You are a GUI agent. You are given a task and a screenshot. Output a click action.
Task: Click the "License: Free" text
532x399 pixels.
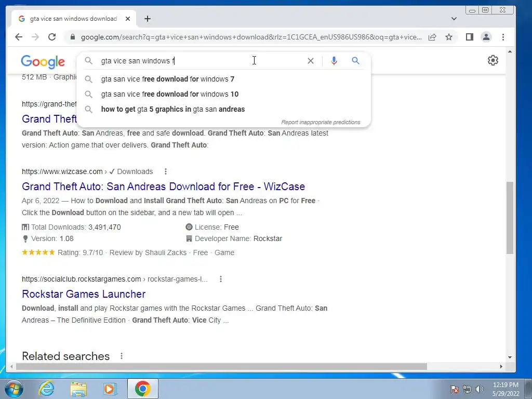(212, 227)
